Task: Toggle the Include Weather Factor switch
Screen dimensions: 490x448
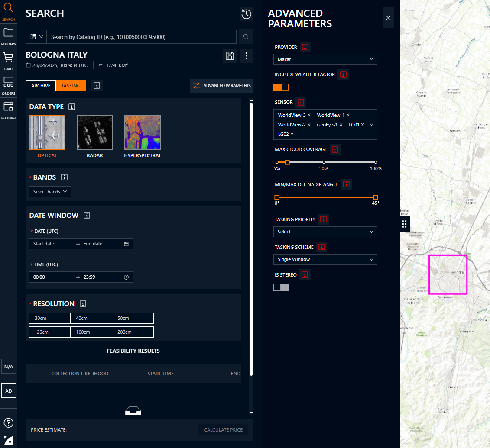Action: [x=281, y=87]
